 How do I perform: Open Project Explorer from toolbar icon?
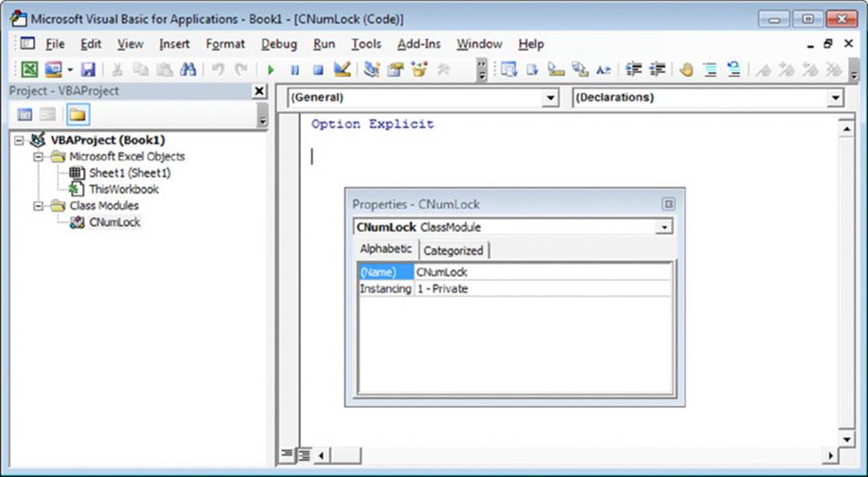pyautogui.click(x=372, y=69)
